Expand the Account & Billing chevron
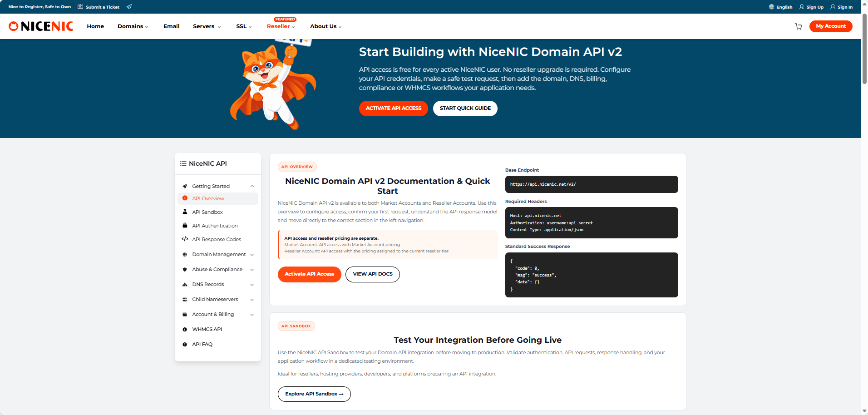The width and height of the screenshot is (868, 415). coord(252,314)
